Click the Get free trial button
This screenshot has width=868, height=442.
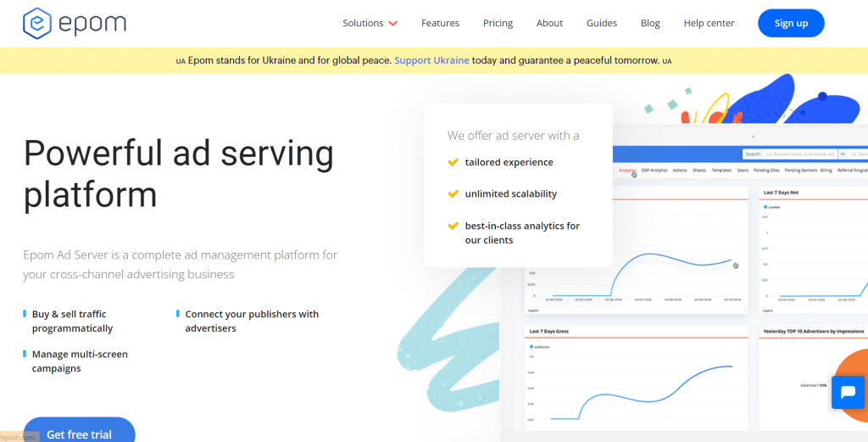(x=79, y=432)
